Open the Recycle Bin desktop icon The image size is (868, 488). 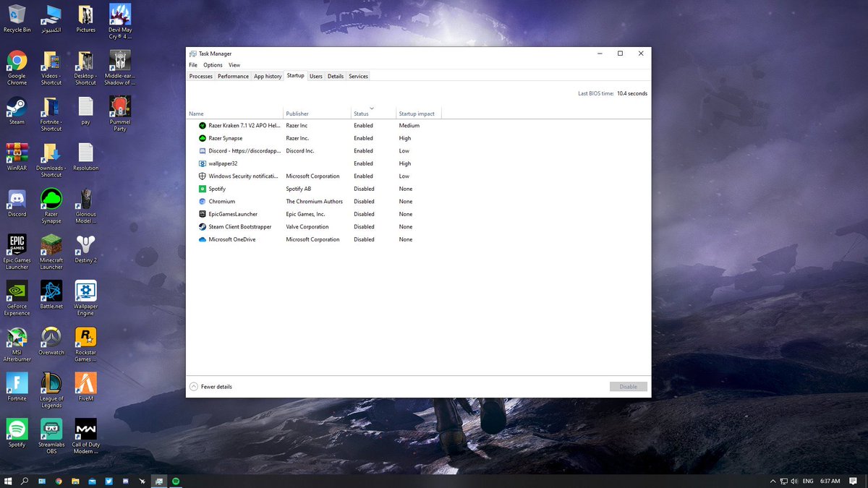point(17,19)
